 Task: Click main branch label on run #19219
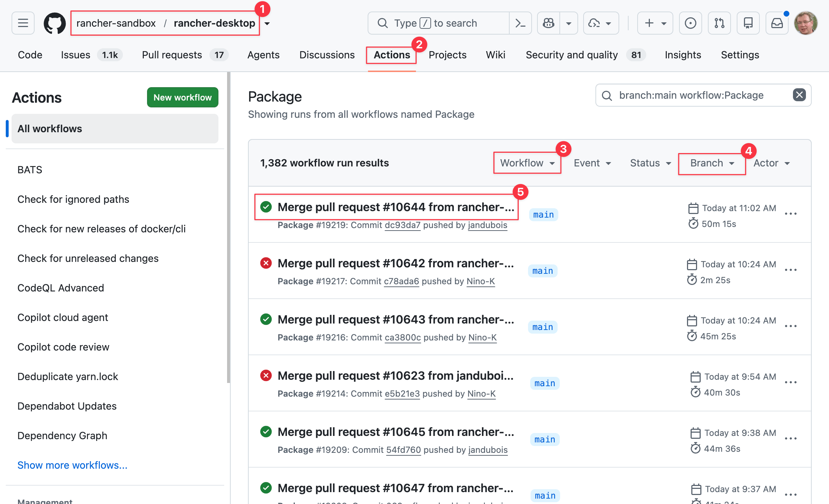(x=544, y=215)
